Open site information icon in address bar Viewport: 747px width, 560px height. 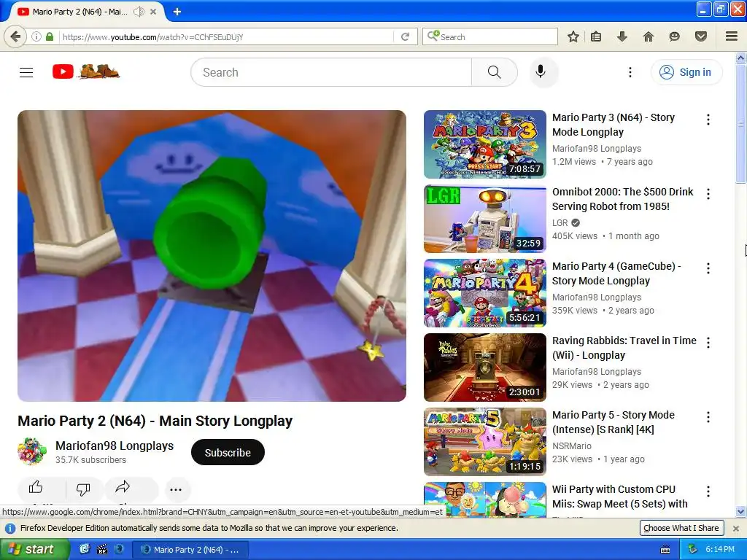click(x=36, y=36)
